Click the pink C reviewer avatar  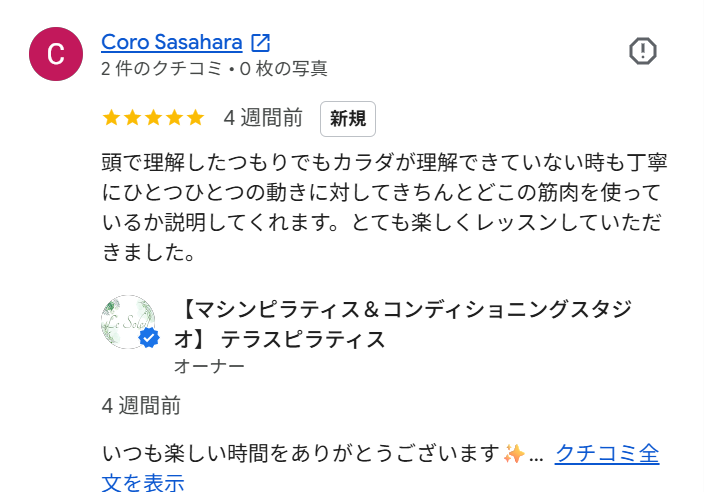click(x=56, y=54)
